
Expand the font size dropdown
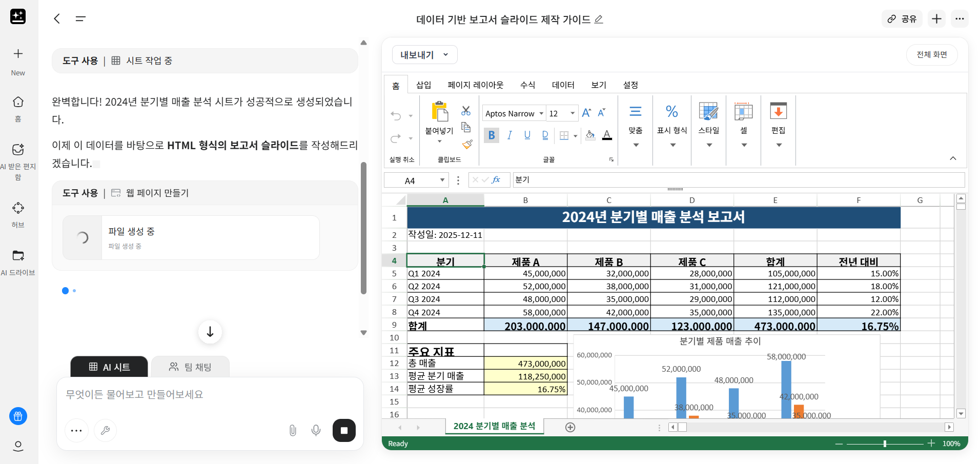coord(573,114)
